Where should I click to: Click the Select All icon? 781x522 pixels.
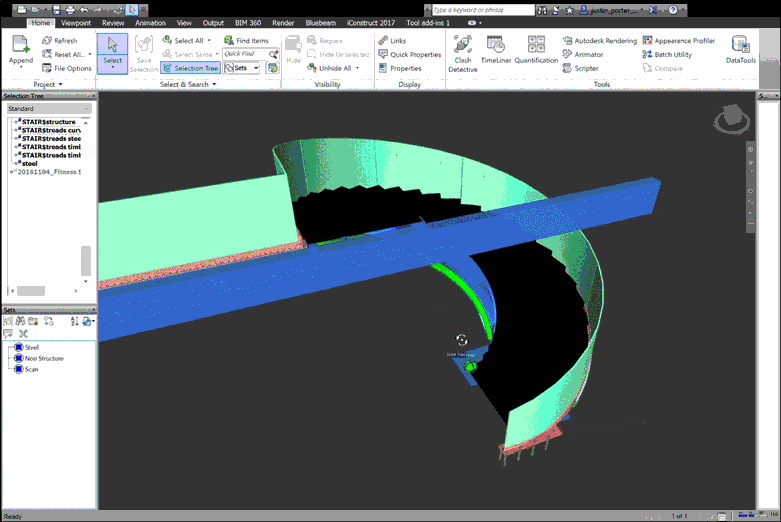pyautogui.click(x=167, y=40)
